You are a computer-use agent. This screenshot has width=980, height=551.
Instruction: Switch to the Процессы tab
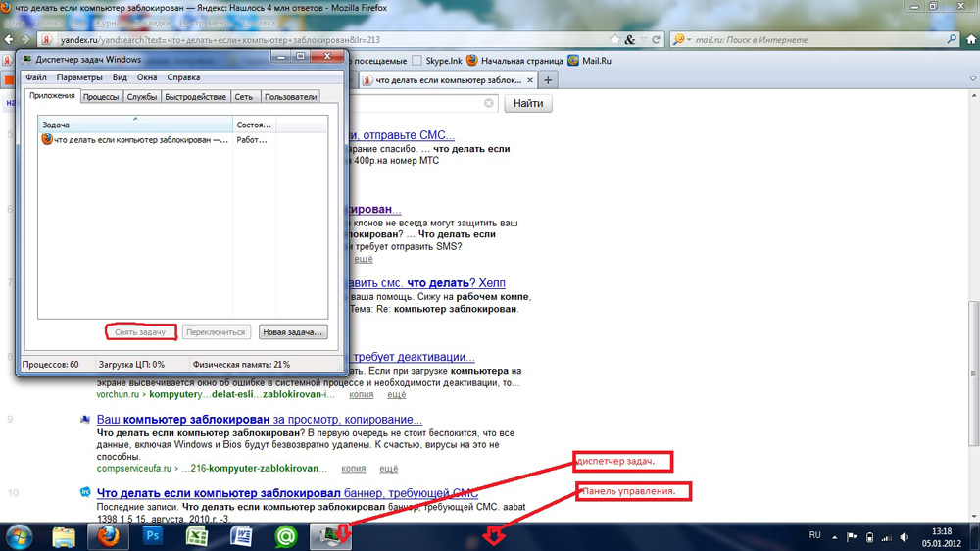coord(101,97)
